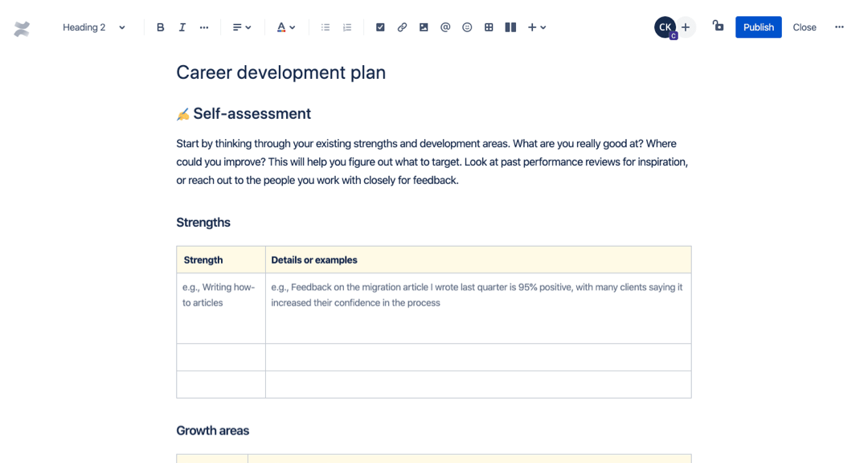Open page restrictions with the lock icon
The image size is (868, 463).
718,27
